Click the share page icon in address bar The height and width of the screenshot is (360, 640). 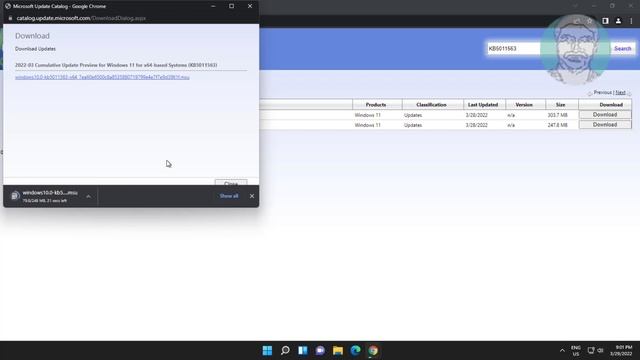point(577,21)
